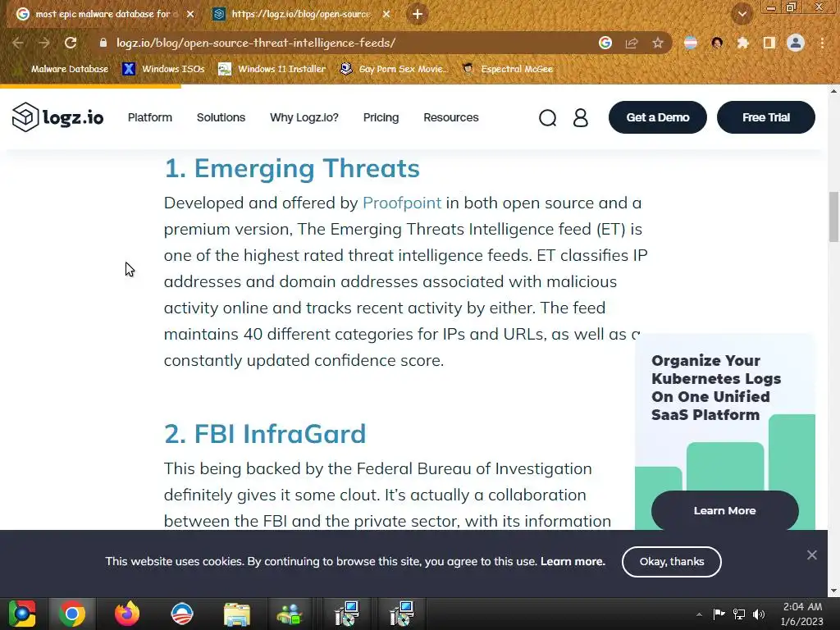This screenshot has width=840, height=630.
Task: Click the '2. FBI InfraGard' heading
Action: pyautogui.click(x=265, y=434)
